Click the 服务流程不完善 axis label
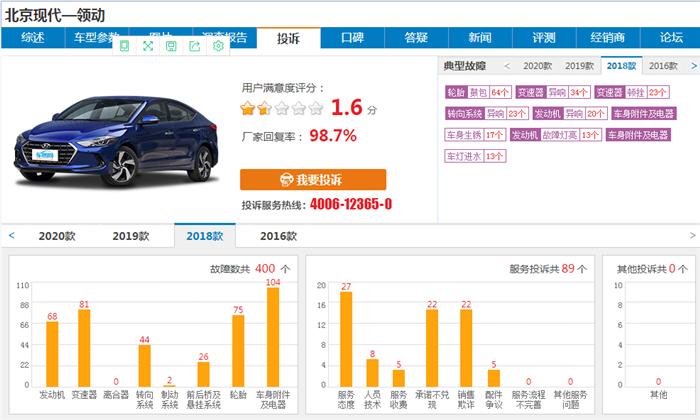 (529, 399)
